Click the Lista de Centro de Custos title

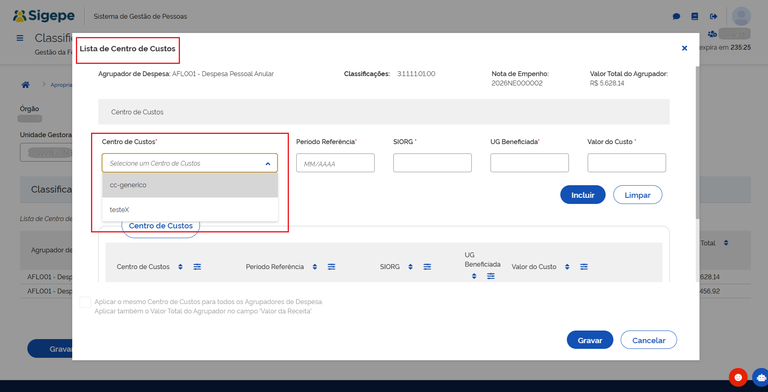[x=127, y=49]
